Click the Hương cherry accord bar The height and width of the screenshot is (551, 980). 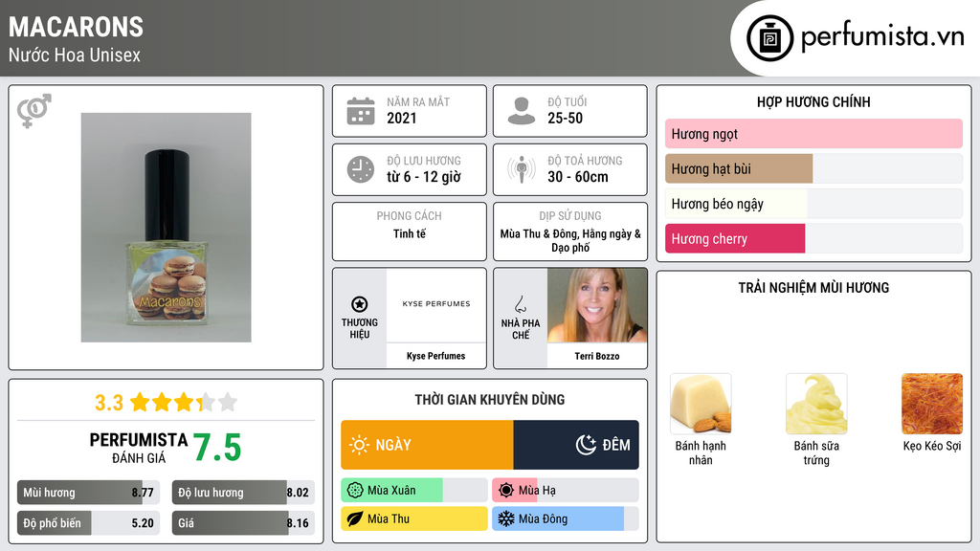813,238
